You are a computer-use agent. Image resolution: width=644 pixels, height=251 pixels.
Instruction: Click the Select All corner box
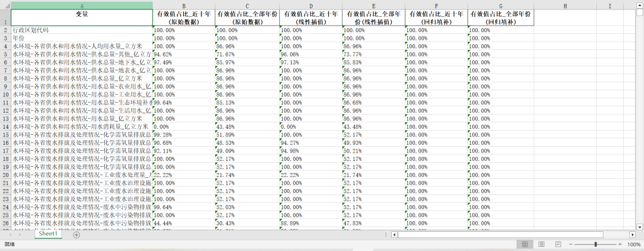[x=5, y=5]
